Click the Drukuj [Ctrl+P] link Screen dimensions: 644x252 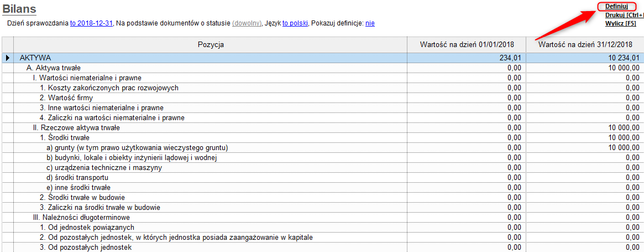coord(624,15)
